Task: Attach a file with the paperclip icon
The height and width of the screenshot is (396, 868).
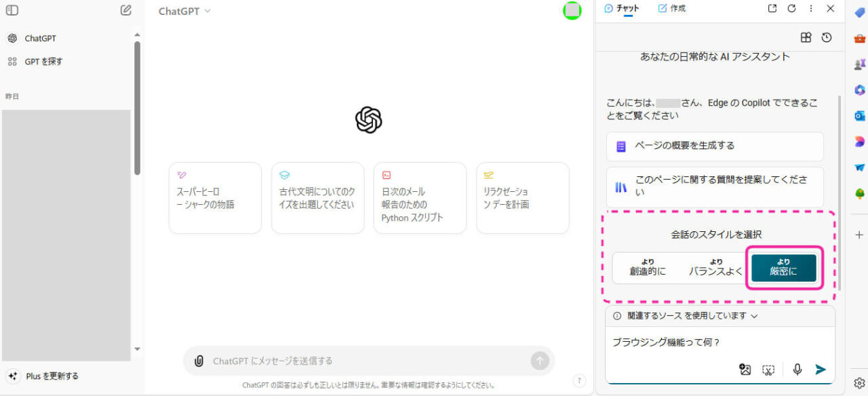Action: point(199,361)
